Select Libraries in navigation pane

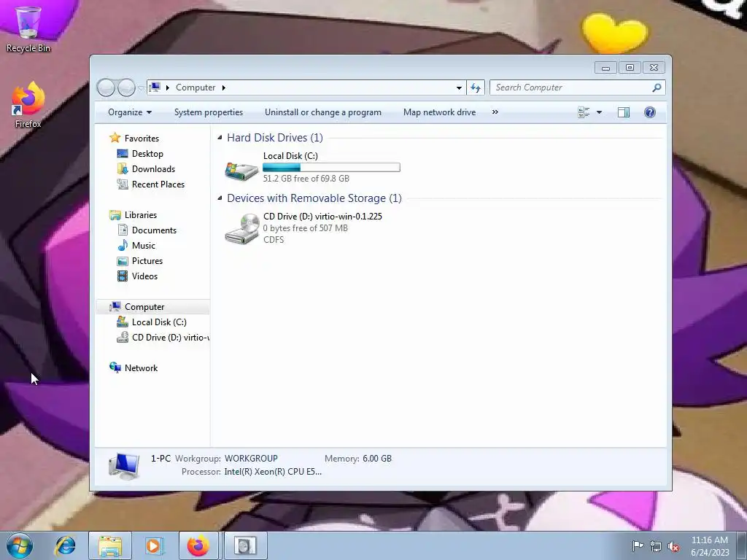[141, 215]
